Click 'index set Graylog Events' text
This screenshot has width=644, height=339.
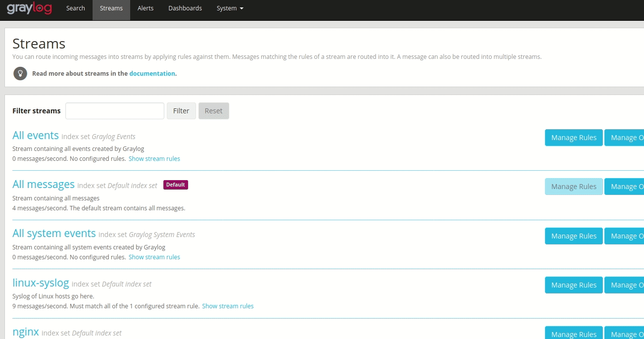pyautogui.click(x=99, y=137)
